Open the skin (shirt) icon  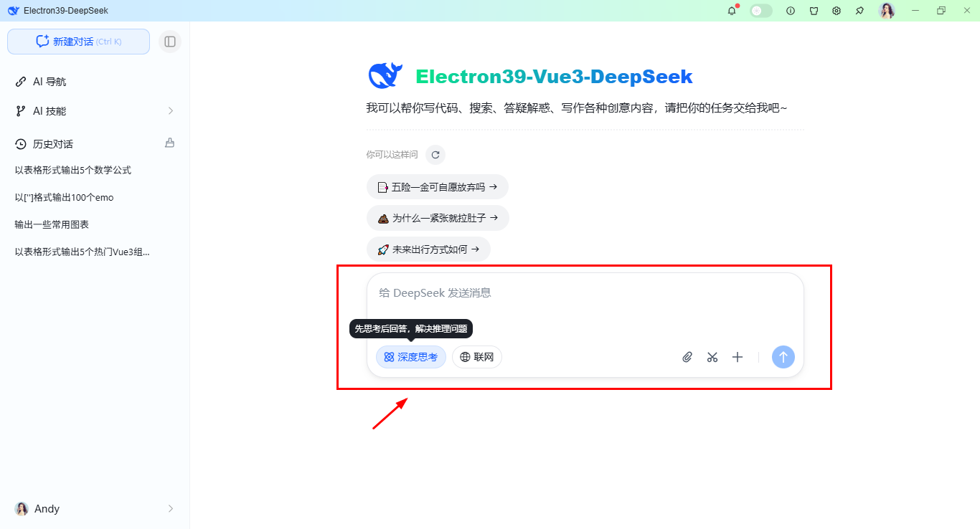(814, 11)
